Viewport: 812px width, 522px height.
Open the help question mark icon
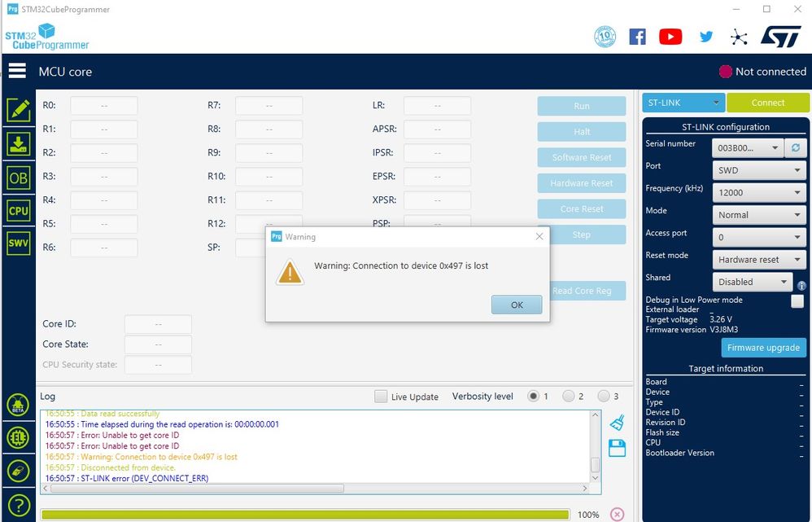19,504
